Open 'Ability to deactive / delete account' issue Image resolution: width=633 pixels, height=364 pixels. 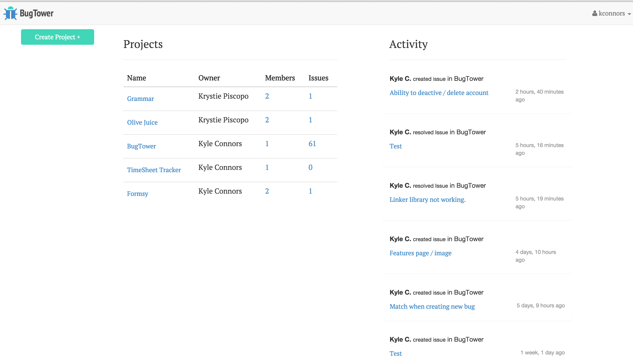[x=439, y=93]
